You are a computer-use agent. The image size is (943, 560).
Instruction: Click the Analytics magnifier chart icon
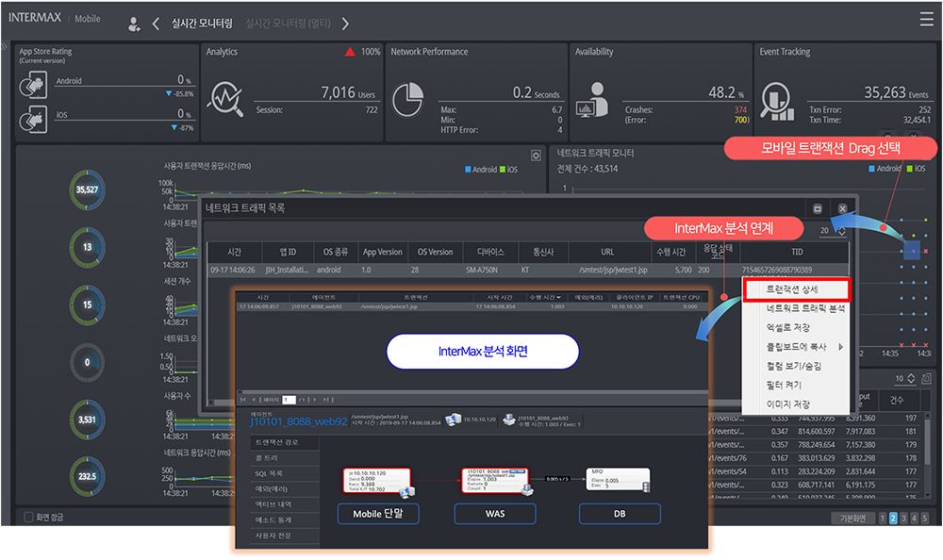[225, 99]
